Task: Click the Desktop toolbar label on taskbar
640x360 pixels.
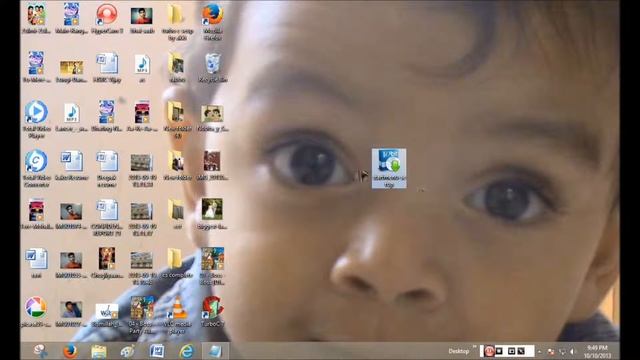Action: [458, 351]
